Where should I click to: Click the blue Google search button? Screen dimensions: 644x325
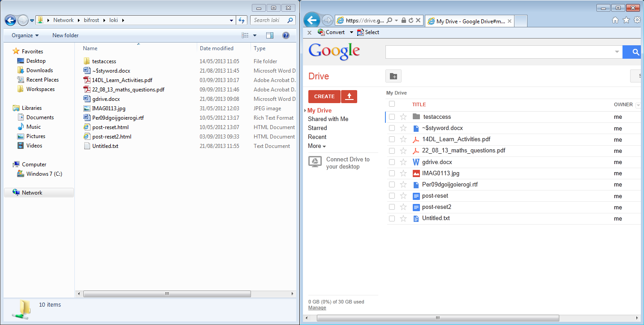[x=635, y=52]
